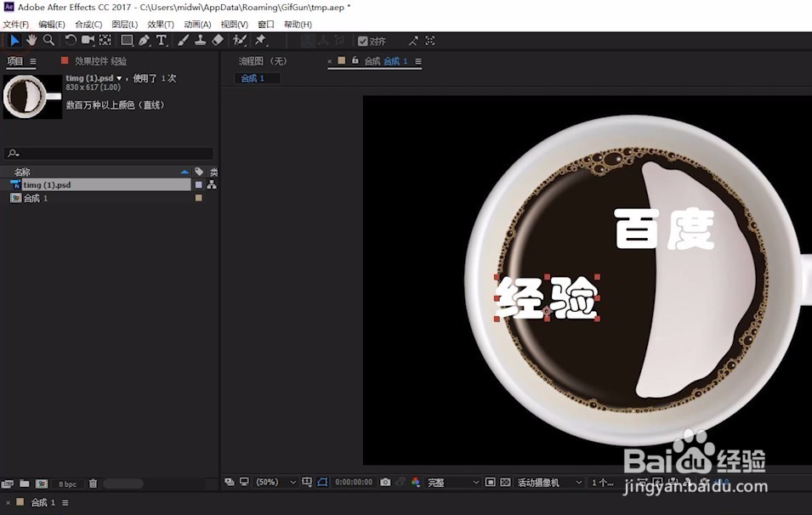Image resolution: width=812 pixels, height=515 pixels.
Task: Click label color swatch of 合成 1
Action: pos(198,198)
